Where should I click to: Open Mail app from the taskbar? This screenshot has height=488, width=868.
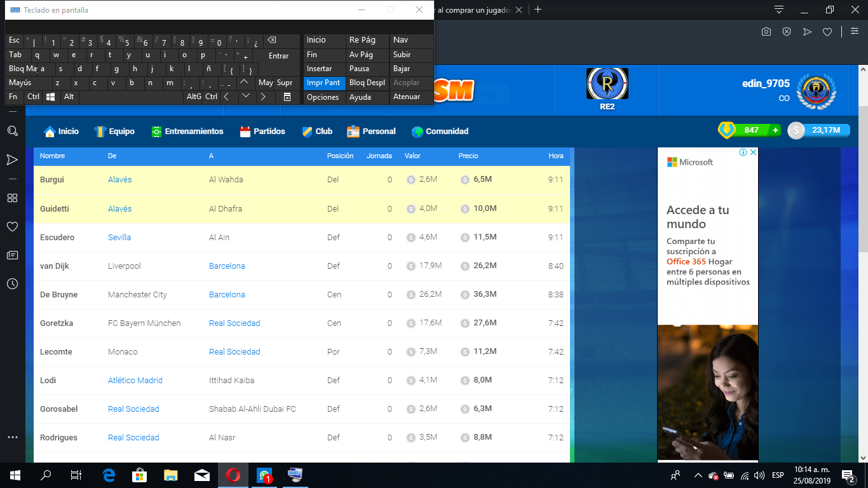(x=201, y=475)
